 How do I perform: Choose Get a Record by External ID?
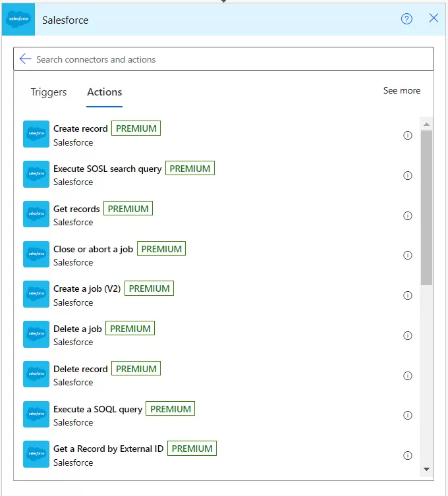[x=108, y=449]
